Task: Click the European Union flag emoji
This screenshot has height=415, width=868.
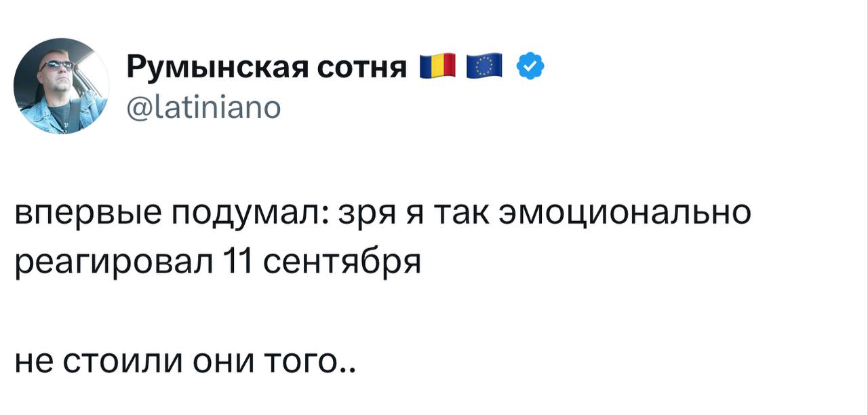Action: point(484,66)
